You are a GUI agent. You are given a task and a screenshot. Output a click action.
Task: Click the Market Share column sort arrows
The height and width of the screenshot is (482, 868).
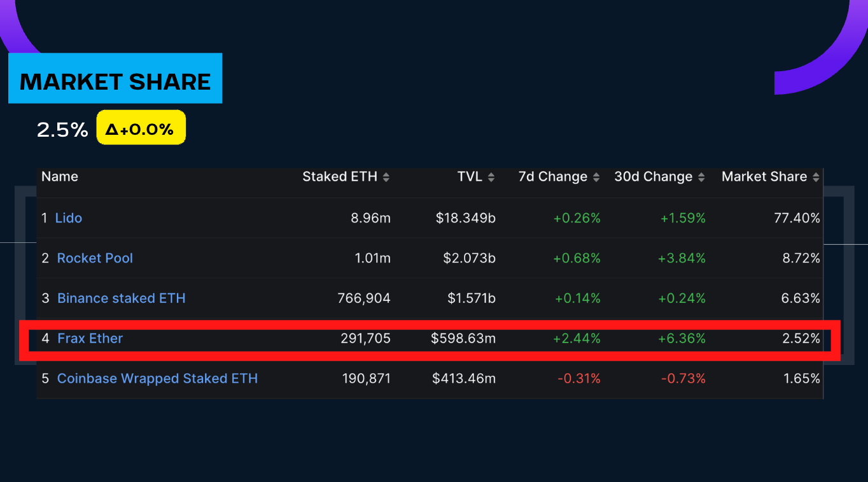tap(816, 177)
